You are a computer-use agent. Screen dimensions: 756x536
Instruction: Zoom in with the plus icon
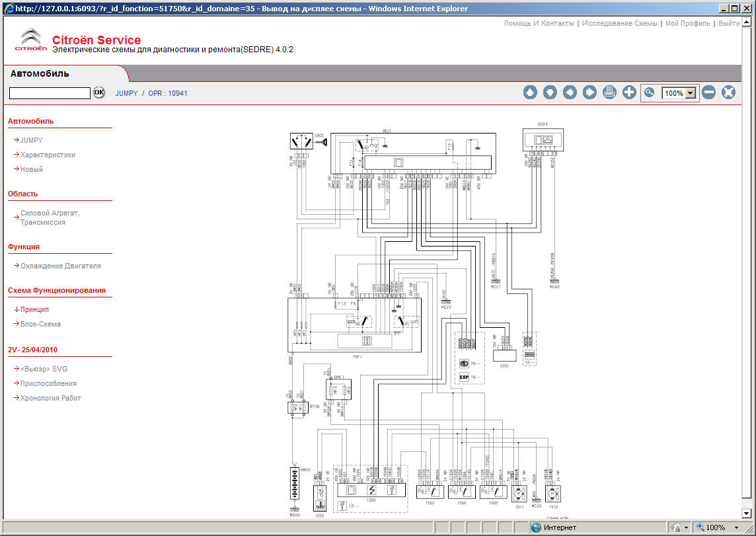click(629, 92)
